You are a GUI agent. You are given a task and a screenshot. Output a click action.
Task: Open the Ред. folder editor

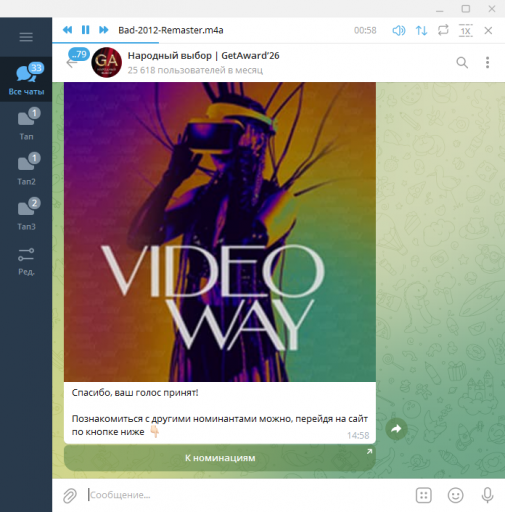[26, 261]
